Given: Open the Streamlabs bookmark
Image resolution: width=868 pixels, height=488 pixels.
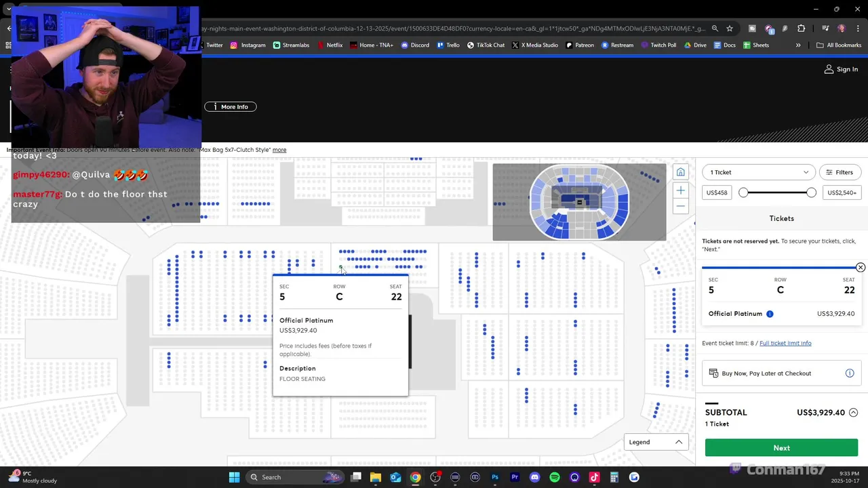Looking at the screenshot, I should [x=292, y=45].
